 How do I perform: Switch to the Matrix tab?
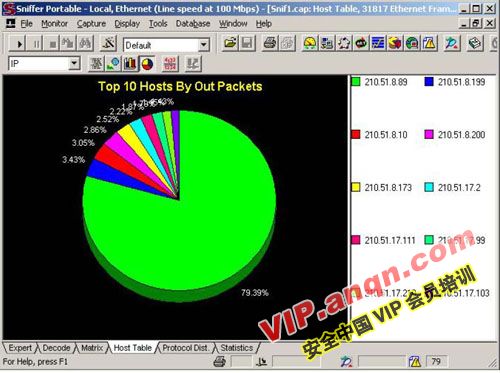pos(92,348)
